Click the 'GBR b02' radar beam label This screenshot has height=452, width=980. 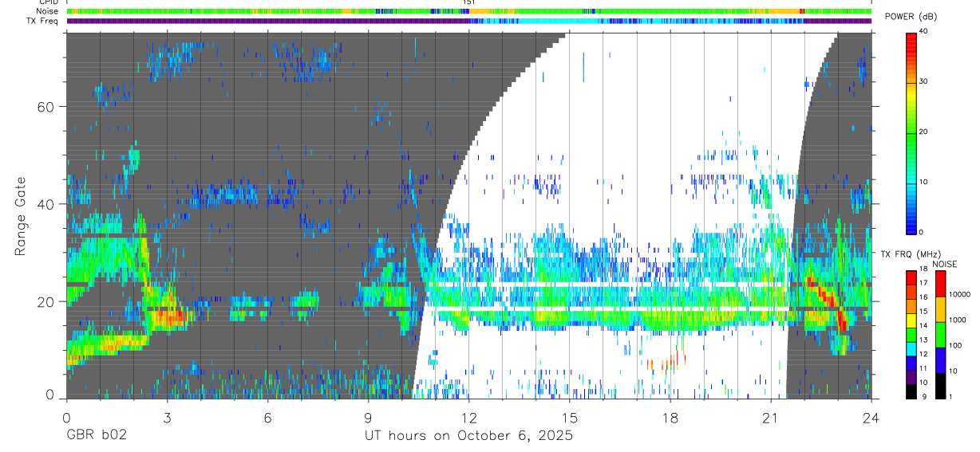(97, 437)
